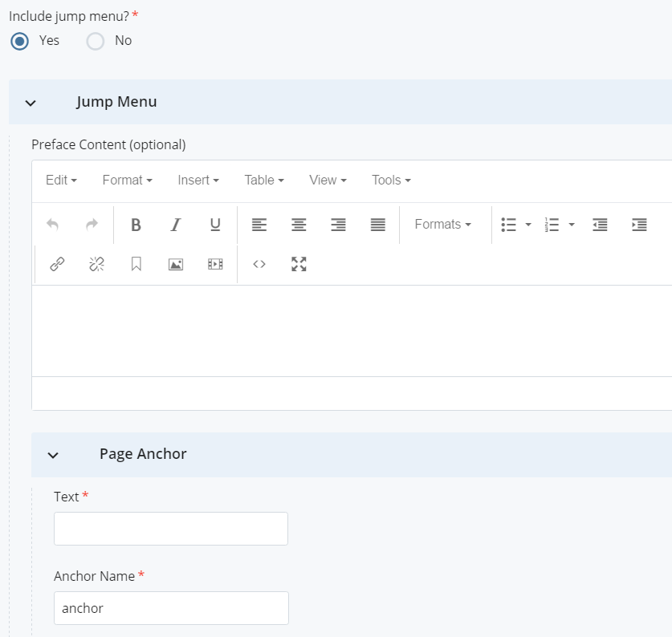Open the Table menu
This screenshot has width=672, height=637.
264,181
